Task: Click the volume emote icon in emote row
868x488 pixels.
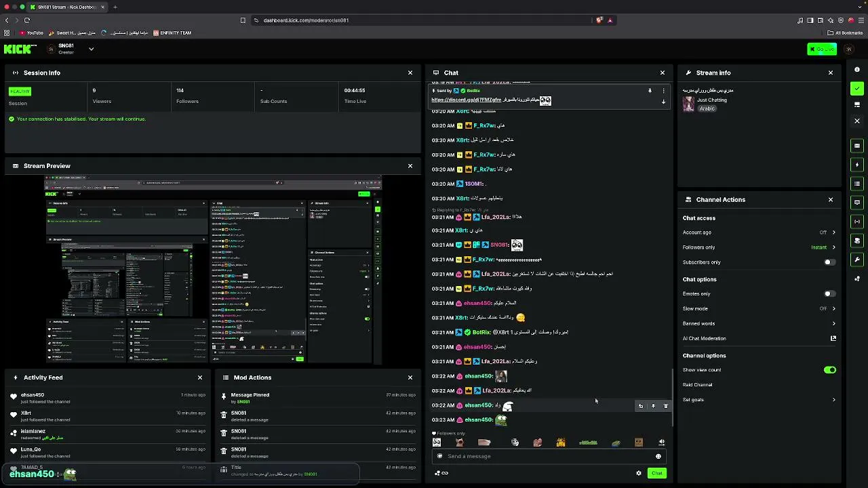Action: [661, 443]
